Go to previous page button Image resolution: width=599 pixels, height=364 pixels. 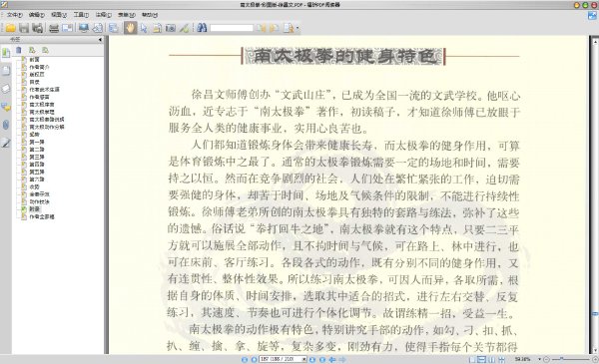pos(254,359)
